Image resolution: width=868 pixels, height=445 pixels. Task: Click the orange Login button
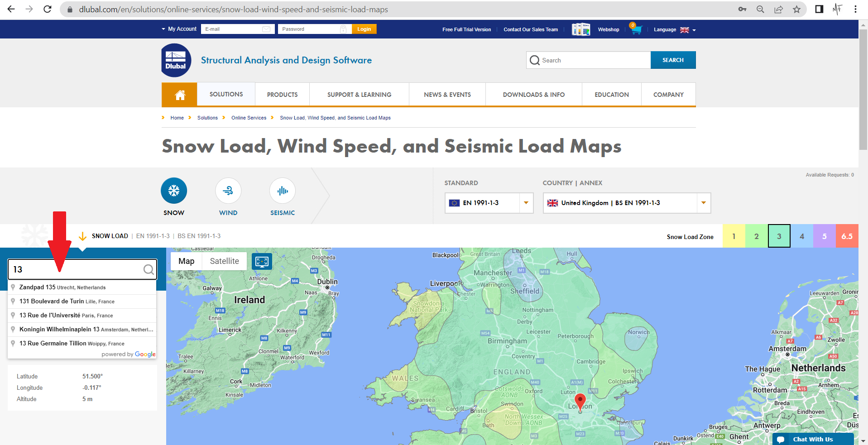pyautogui.click(x=364, y=29)
